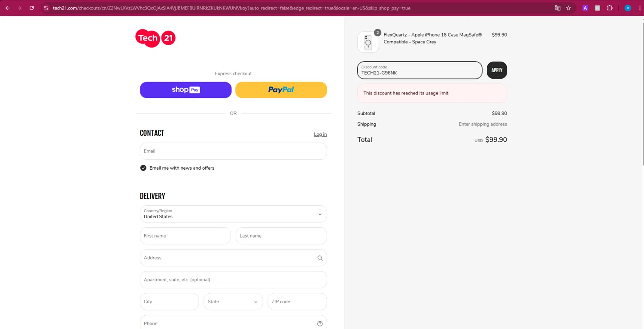The width and height of the screenshot is (644, 329).
Task: Click the translate page icon
Action: [557, 8]
